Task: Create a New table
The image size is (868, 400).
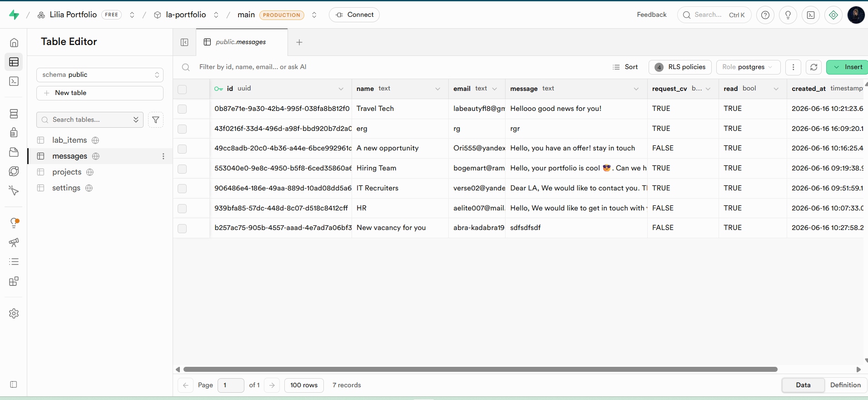Action: click(x=100, y=93)
